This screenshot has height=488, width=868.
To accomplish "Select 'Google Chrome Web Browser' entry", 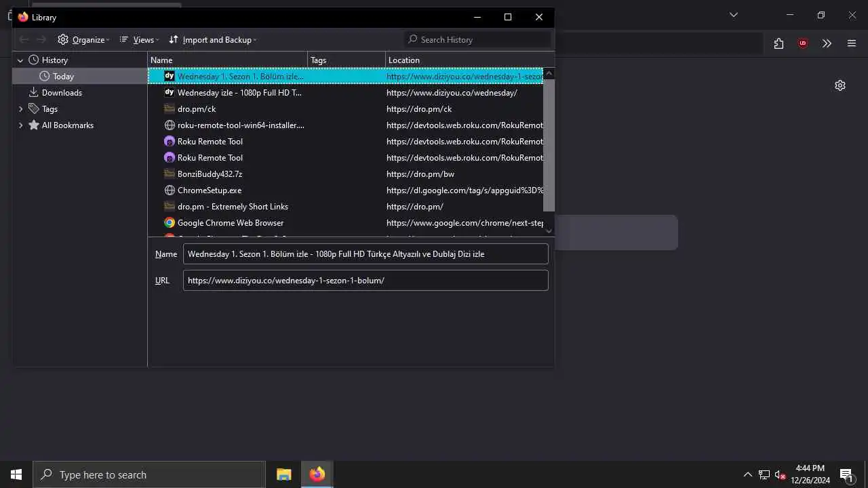I will tap(346, 223).
